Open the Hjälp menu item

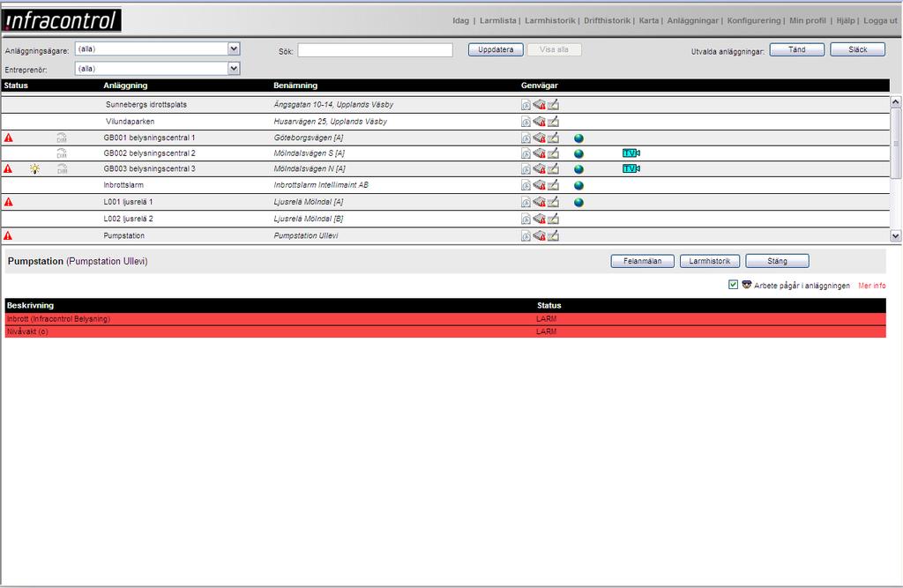846,21
